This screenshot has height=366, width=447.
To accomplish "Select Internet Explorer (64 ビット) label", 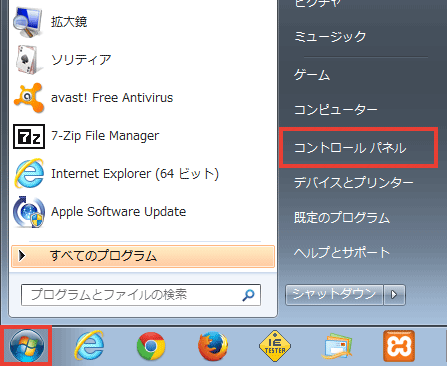I will 135,174.
